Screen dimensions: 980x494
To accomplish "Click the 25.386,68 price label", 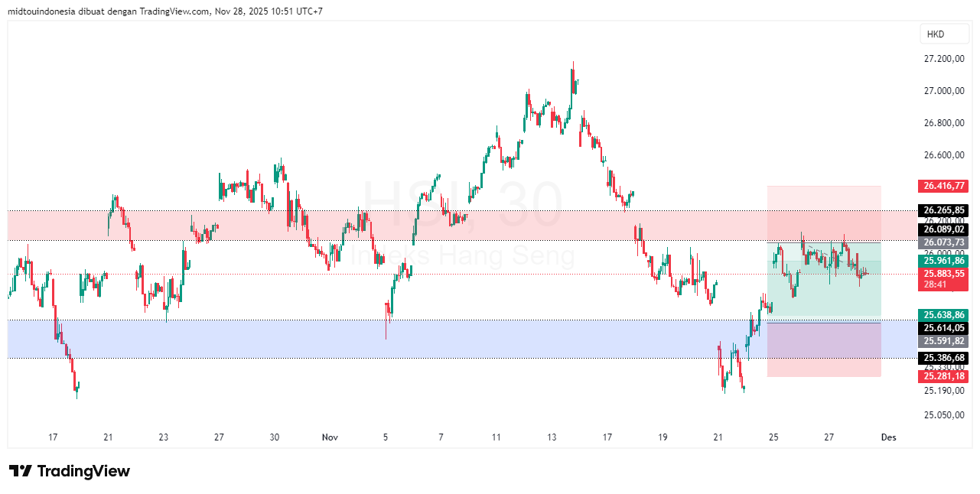I will pos(943,359).
